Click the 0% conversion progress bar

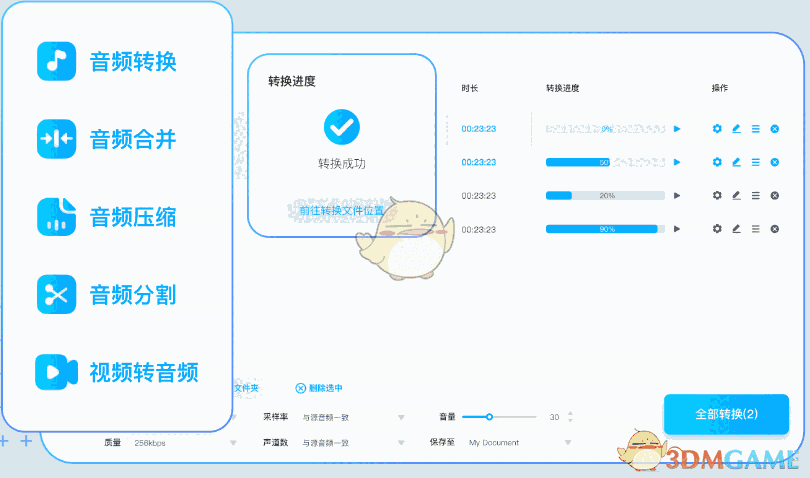pos(605,129)
